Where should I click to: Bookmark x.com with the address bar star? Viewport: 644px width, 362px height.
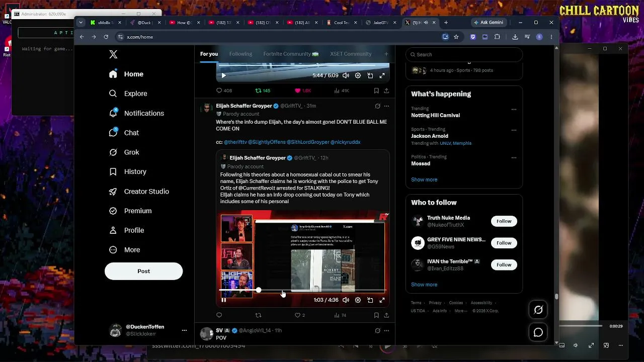(x=456, y=37)
